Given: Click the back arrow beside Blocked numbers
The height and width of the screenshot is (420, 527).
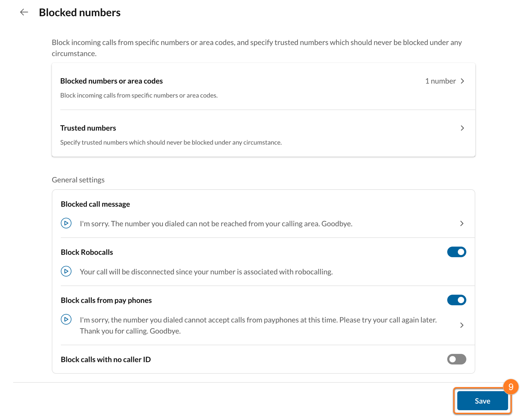Looking at the screenshot, I should [24, 13].
